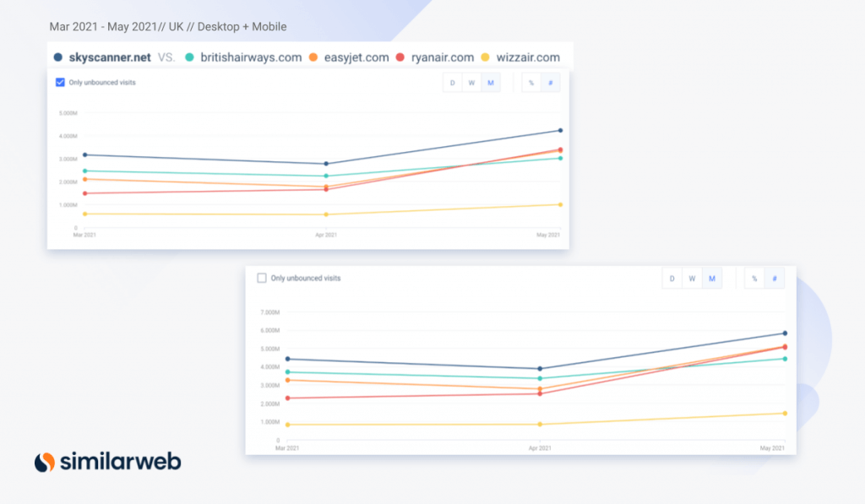This screenshot has height=504, width=865.
Task: Select the easyjet.com orange legend dot
Action: [x=313, y=57]
